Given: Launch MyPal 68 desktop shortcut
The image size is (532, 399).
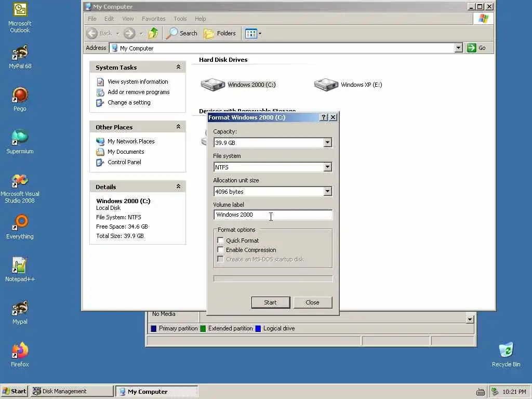Looking at the screenshot, I should 20,57.
